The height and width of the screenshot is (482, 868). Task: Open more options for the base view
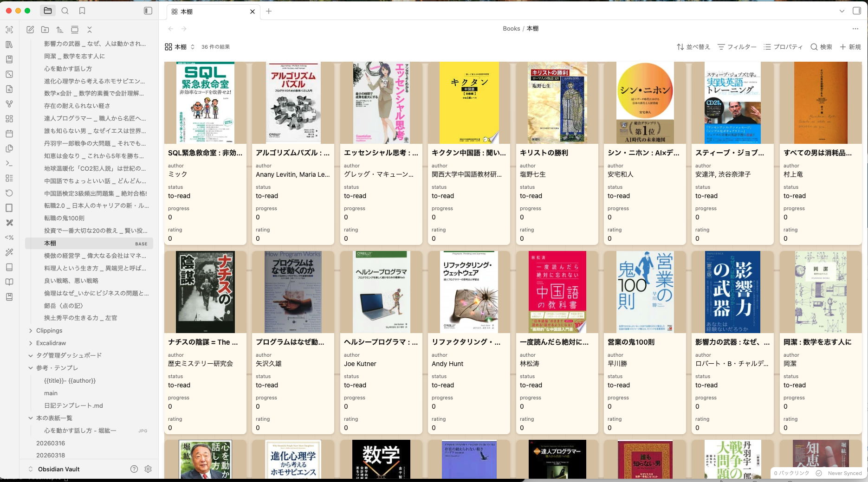[x=855, y=29]
